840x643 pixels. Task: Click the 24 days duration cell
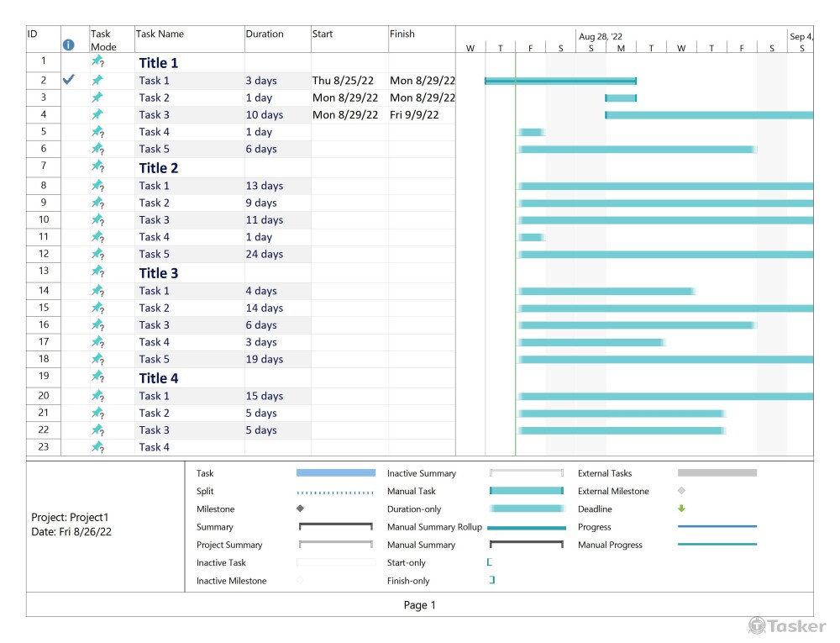(x=265, y=254)
